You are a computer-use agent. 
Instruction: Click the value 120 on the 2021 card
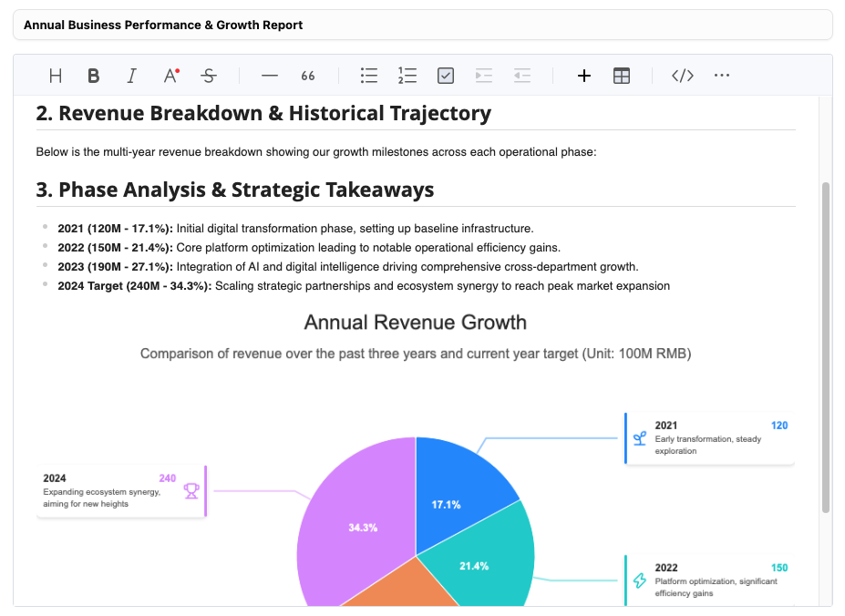click(779, 426)
